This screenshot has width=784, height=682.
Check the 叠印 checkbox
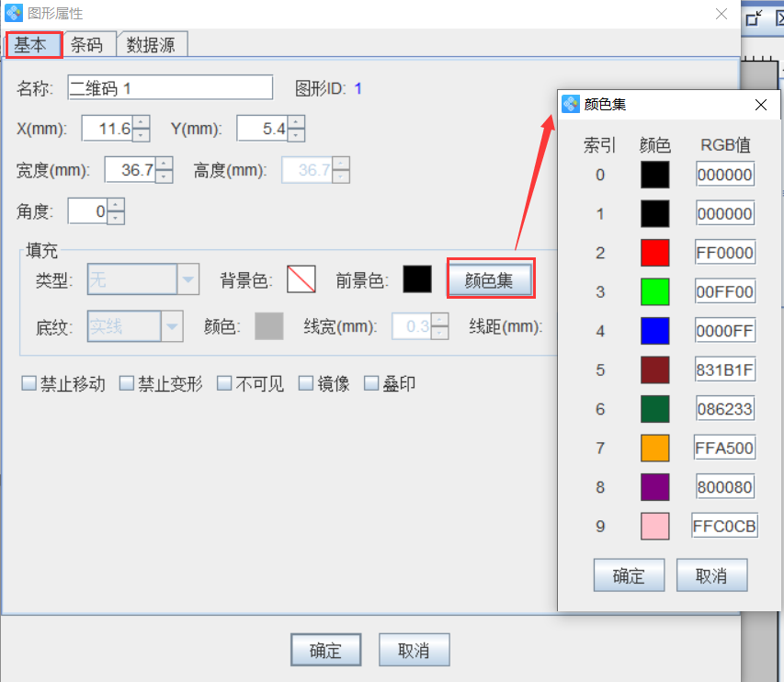[x=369, y=383]
